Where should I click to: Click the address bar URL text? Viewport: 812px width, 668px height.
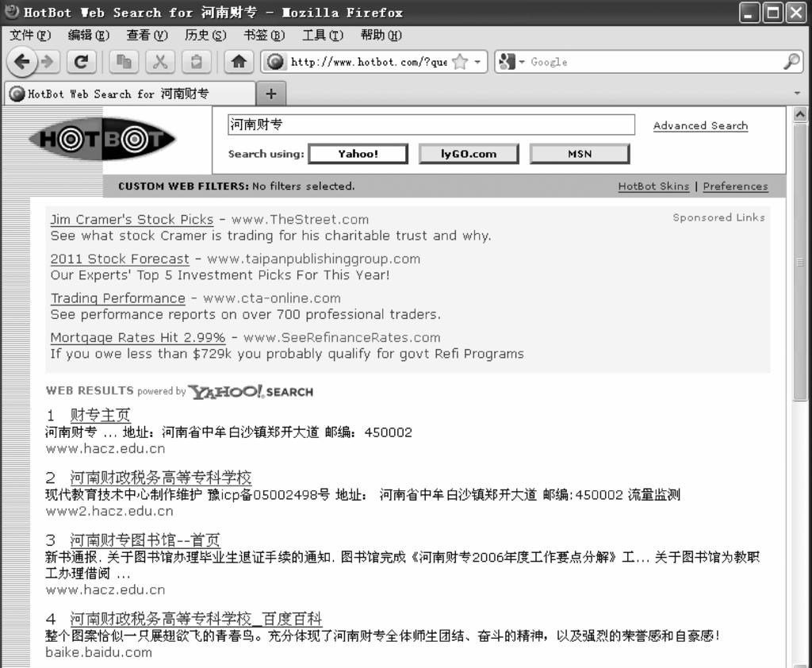(x=368, y=62)
